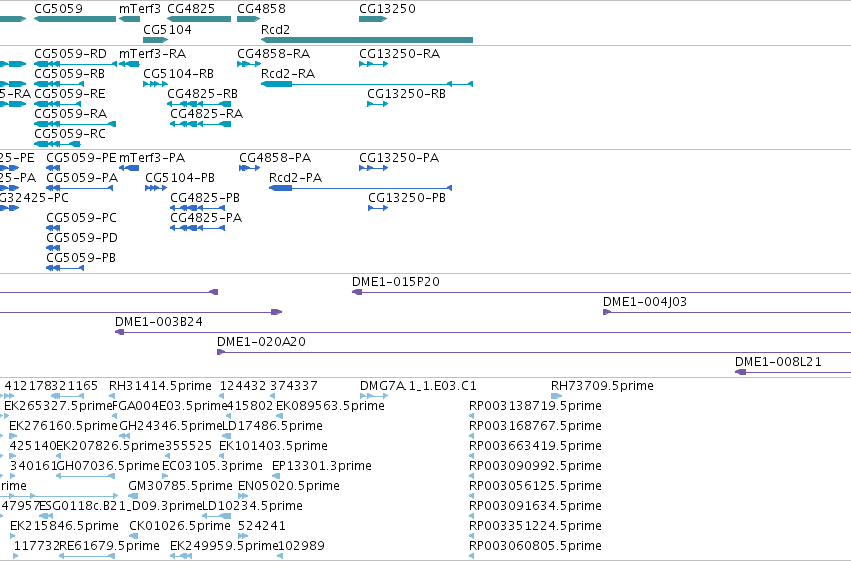The image size is (851, 561).
Task: Open the CG5104 gene label
Action: 167,30
